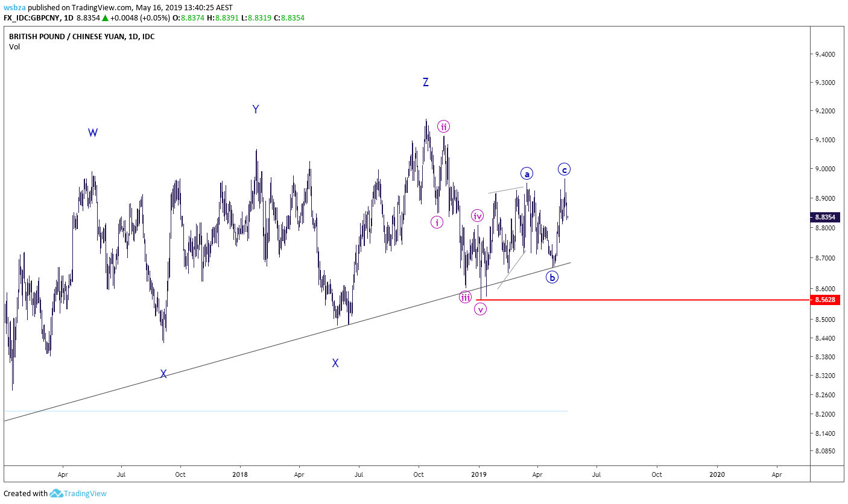Click the 'Created with TradingView' link

coord(55,494)
